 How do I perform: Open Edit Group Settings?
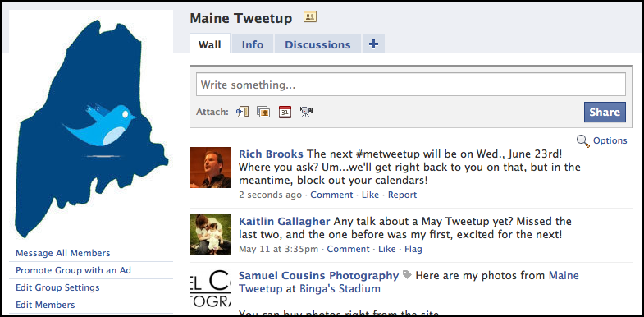[57, 287]
